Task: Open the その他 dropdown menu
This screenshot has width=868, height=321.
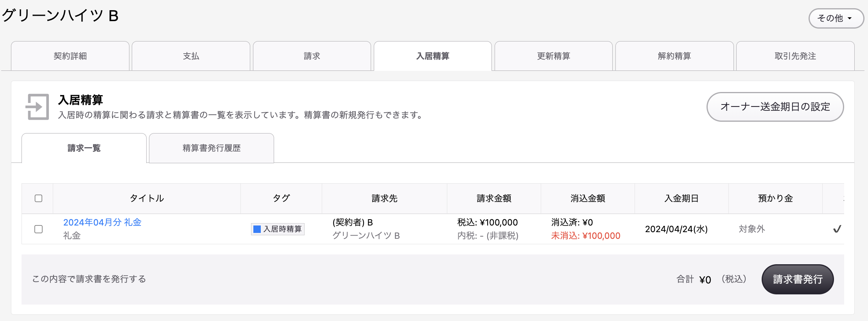Action: click(836, 18)
